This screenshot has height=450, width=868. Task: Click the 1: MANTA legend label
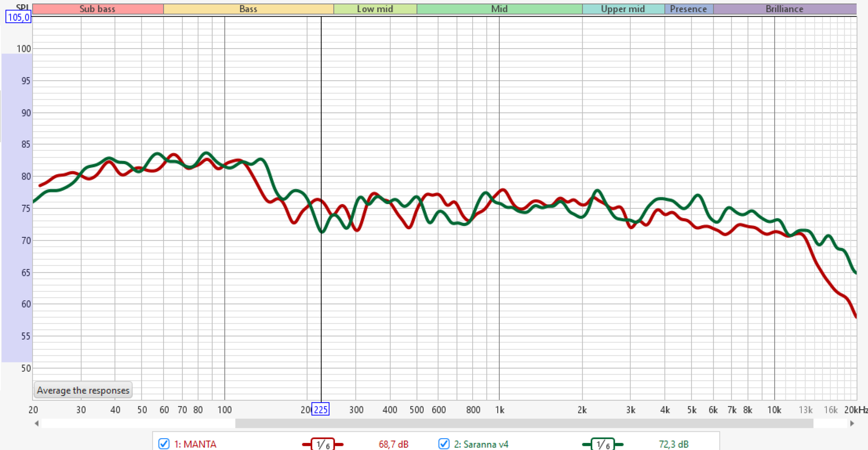click(195, 444)
